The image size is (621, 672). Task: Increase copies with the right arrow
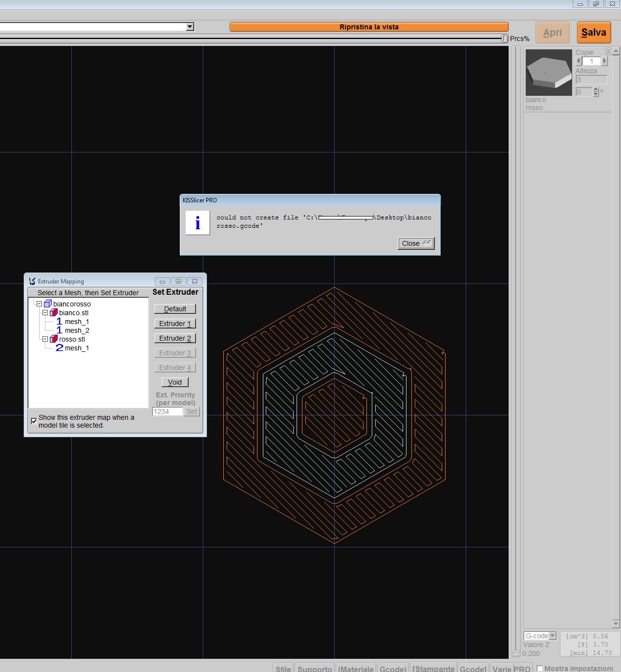(x=604, y=61)
